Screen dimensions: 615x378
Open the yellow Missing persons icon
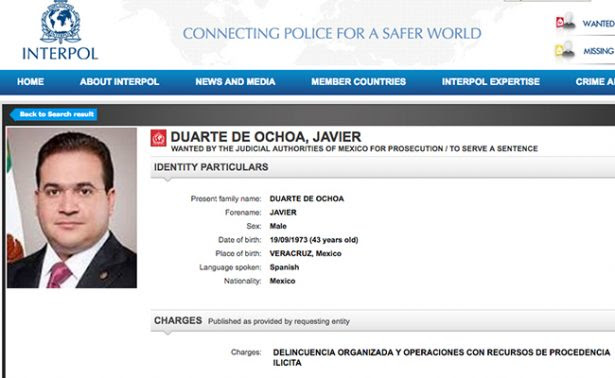pyautogui.click(x=565, y=50)
